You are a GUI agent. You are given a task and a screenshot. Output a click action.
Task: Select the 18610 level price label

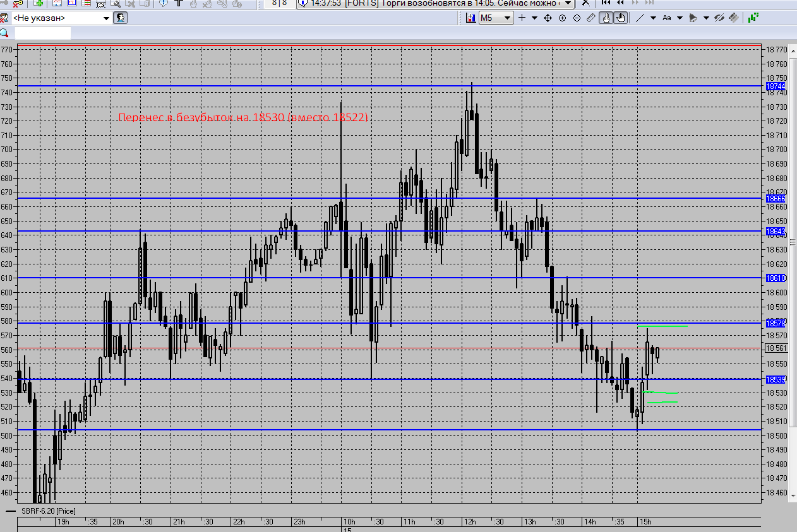pos(776,278)
